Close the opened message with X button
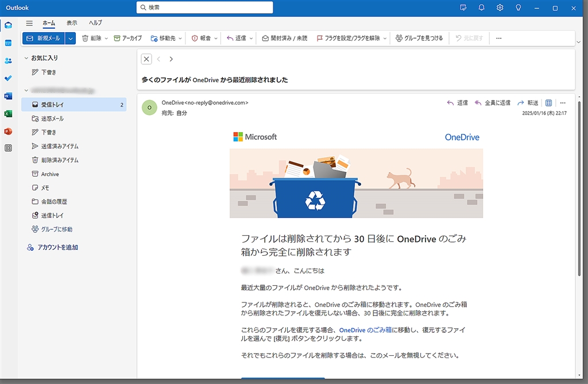The image size is (588, 384). 146,59
